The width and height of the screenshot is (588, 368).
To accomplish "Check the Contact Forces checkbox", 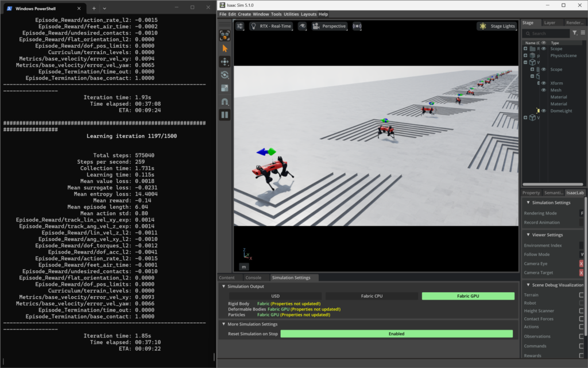I will point(581,318).
